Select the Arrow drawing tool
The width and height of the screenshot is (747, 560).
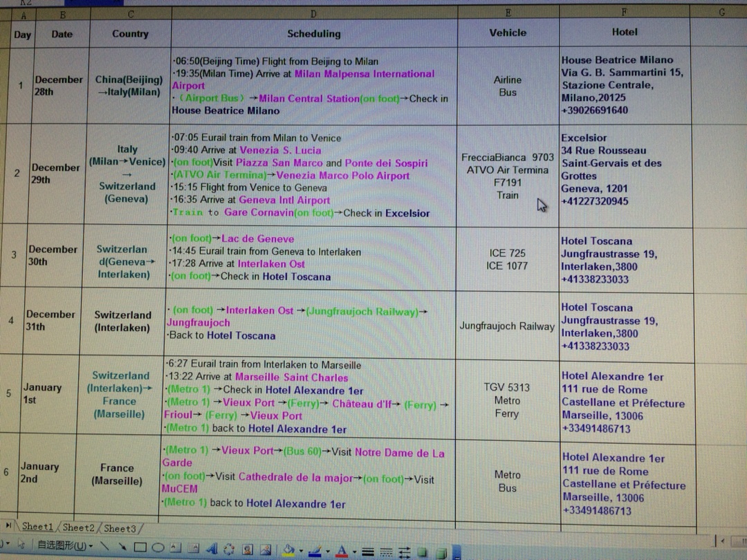pos(122,548)
